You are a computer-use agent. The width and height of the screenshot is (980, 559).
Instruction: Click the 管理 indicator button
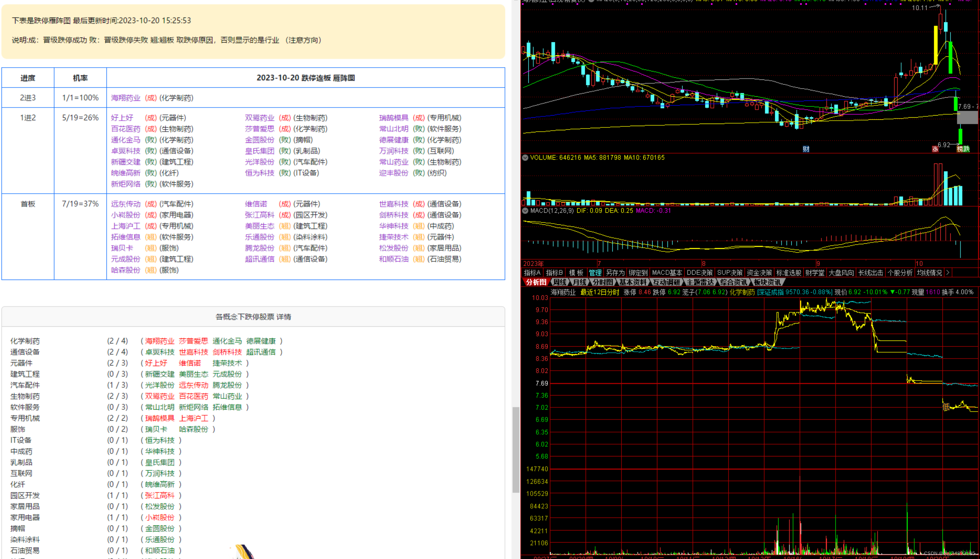click(x=595, y=272)
